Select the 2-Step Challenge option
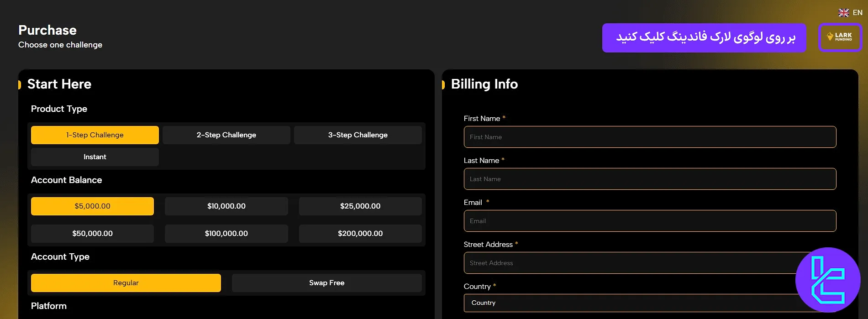Screen dimensions: 868x319 pos(226,135)
